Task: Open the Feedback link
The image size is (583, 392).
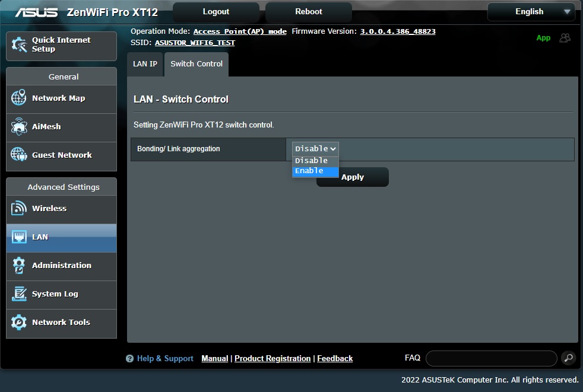Action: click(x=335, y=359)
